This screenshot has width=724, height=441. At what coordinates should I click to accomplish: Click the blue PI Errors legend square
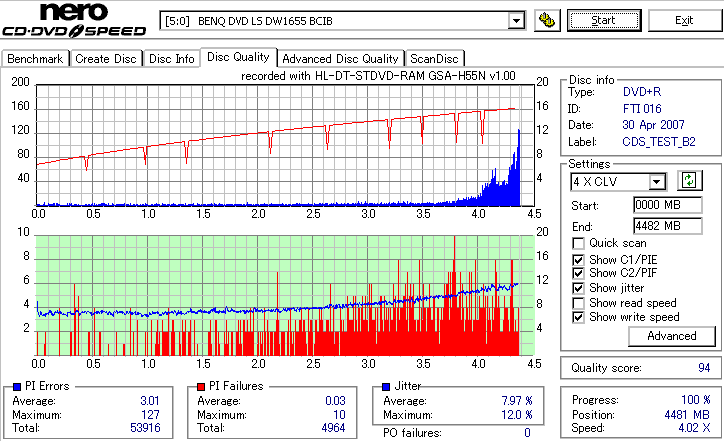17,387
